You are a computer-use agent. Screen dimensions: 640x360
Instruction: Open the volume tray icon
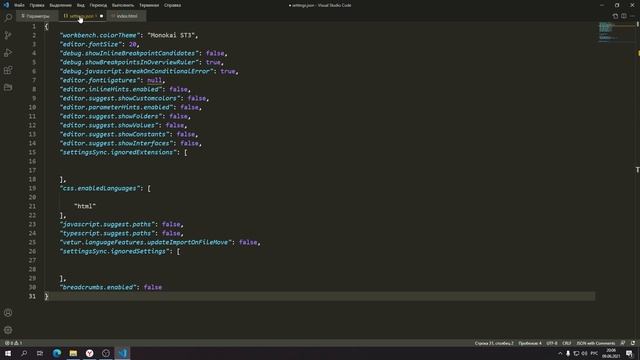point(584,353)
